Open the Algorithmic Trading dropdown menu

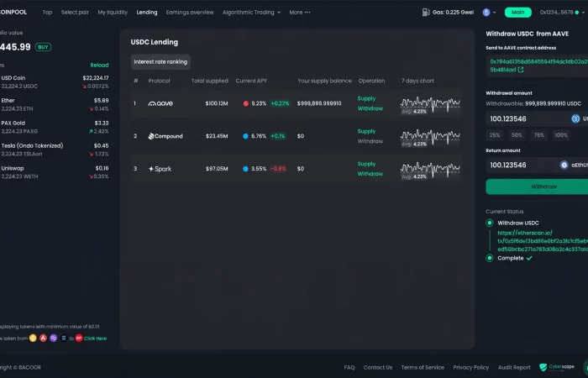[251, 13]
